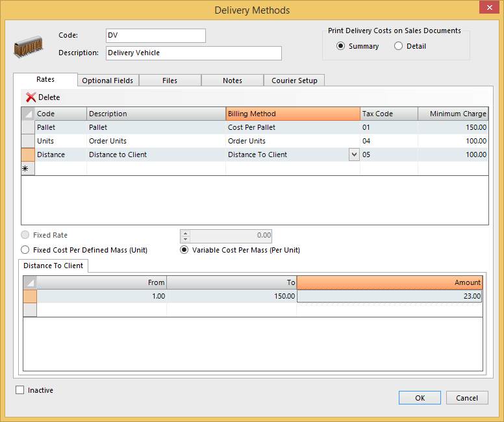This screenshot has height=422, width=504.
Task: Click the rates grid select-all corner
Action: pos(28,114)
